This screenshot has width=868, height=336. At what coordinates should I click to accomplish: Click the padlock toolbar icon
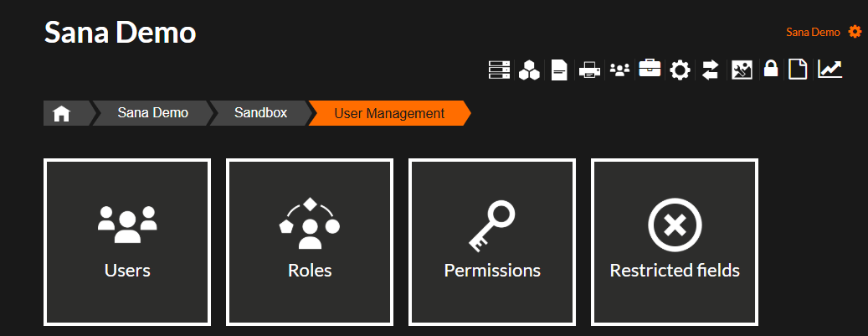click(771, 69)
